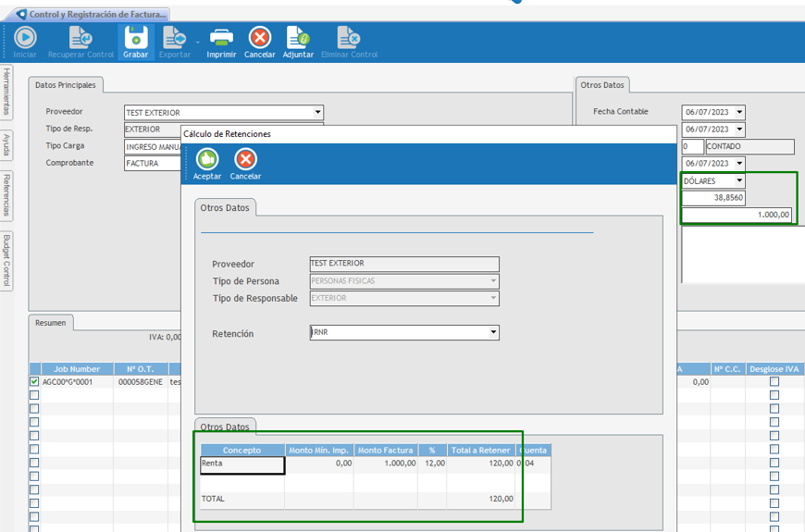The height and width of the screenshot is (532, 805).
Task: Open the Otros Datos tab beside Fecha Contable
Action: [602, 85]
